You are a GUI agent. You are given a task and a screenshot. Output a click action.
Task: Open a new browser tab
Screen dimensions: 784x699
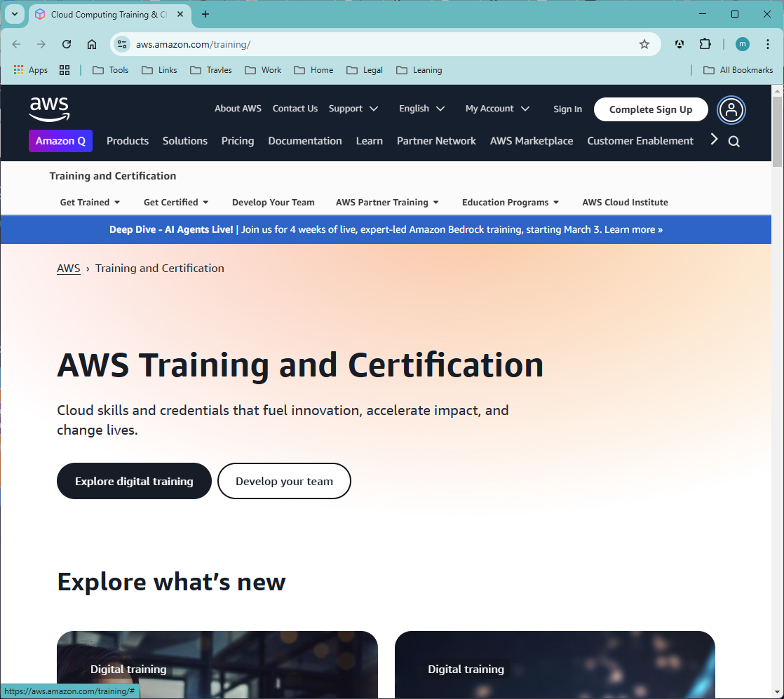(205, 14)
